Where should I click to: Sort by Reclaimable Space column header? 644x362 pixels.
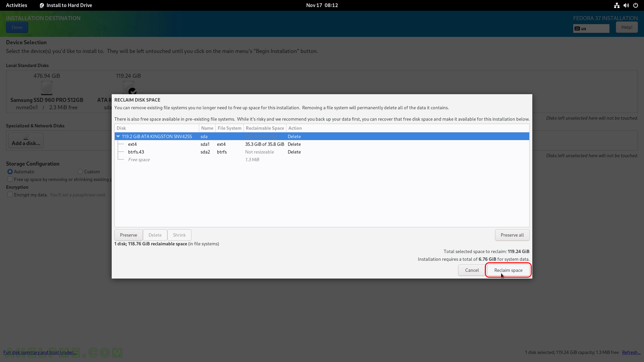[265, 128]
